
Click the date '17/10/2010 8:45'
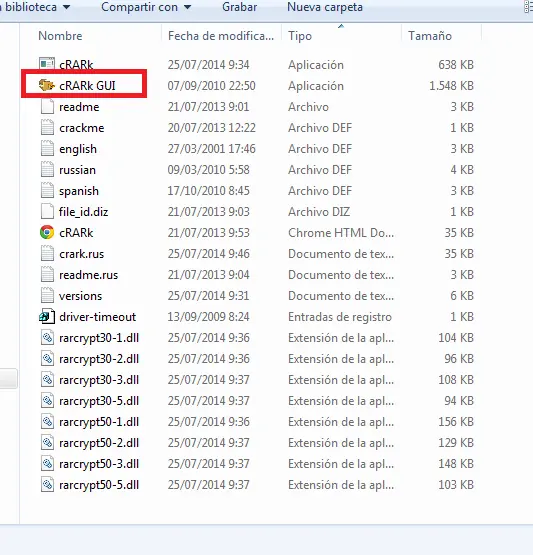[208, 191]
